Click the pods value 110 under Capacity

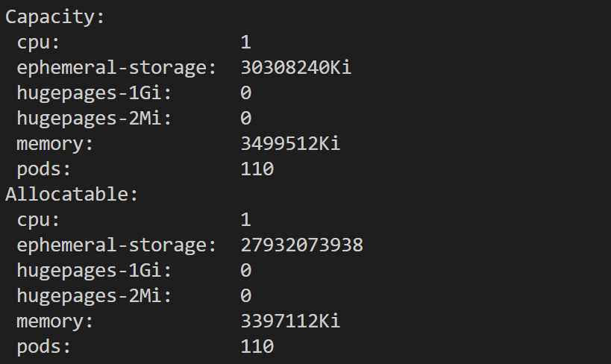tap(257, 169)
